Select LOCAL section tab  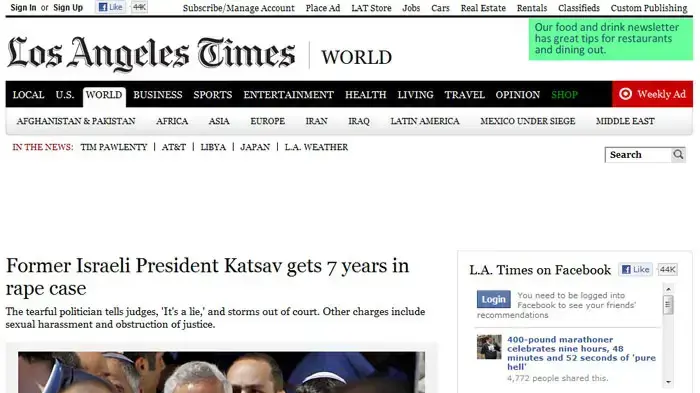[x=29, y=95]
